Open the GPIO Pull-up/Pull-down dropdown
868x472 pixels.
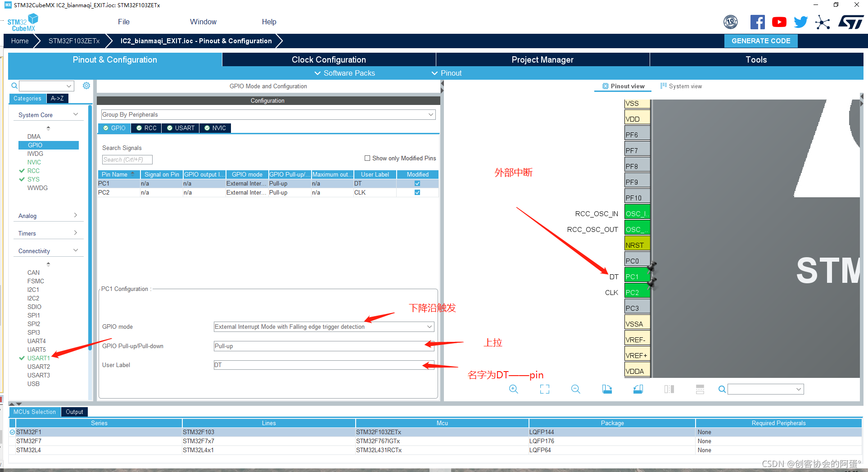click(x=324, y=346)
